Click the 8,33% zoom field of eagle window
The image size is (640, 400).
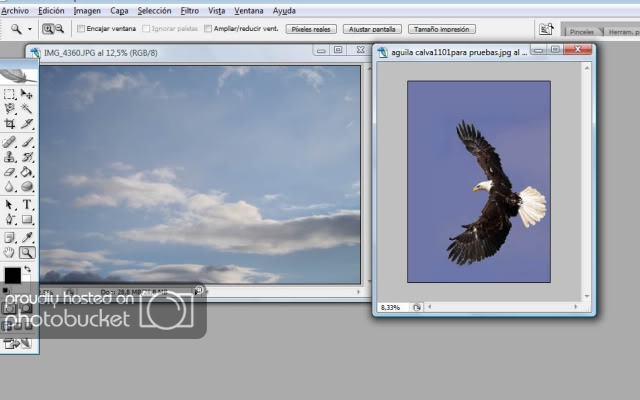(391, 307)
